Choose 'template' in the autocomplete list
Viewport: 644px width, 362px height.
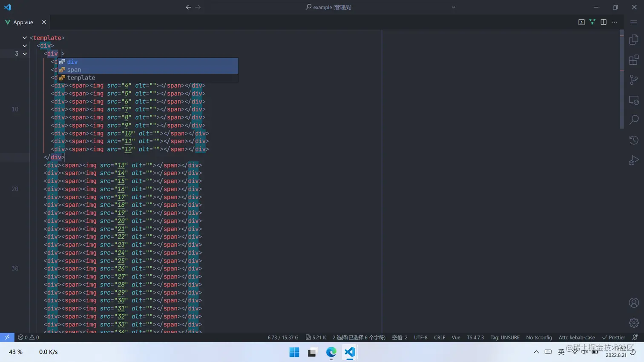(x=148, y=78)
